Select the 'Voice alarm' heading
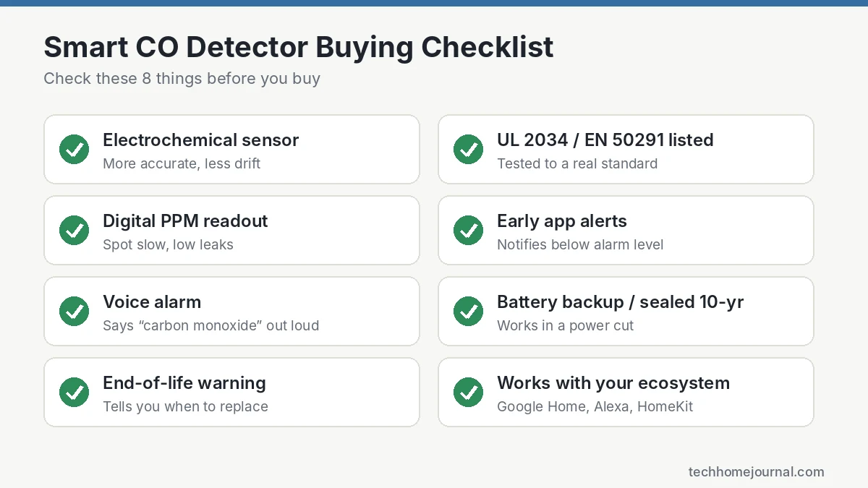Image resolution: width=868 pixels, height=488 pixels. click(152, 302)
